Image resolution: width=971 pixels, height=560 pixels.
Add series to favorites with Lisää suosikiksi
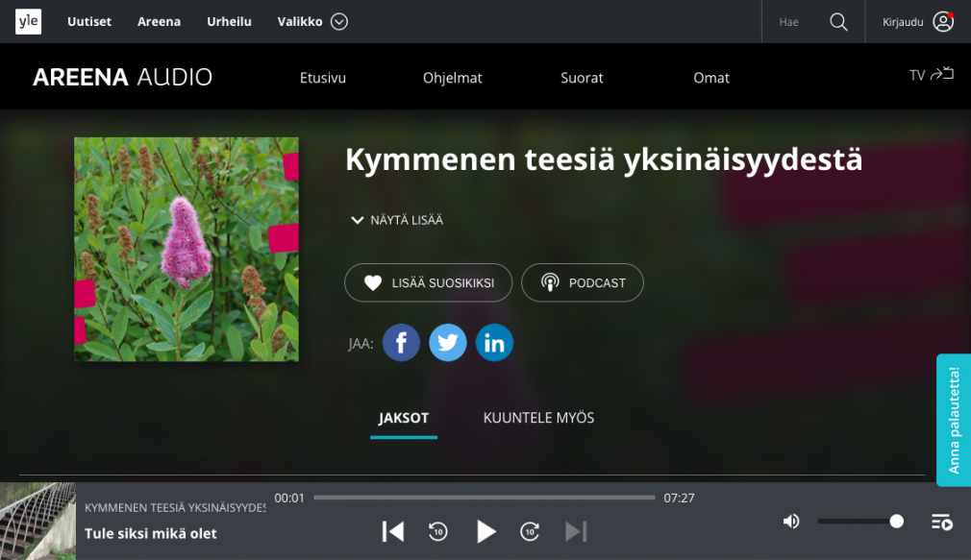point(429,283)
